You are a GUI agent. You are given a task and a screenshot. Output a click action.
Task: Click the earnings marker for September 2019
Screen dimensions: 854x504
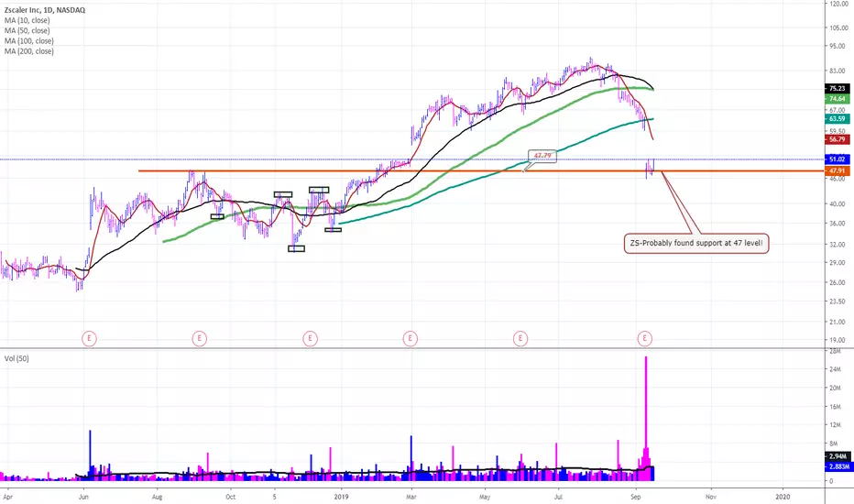(x=645, y=339)
